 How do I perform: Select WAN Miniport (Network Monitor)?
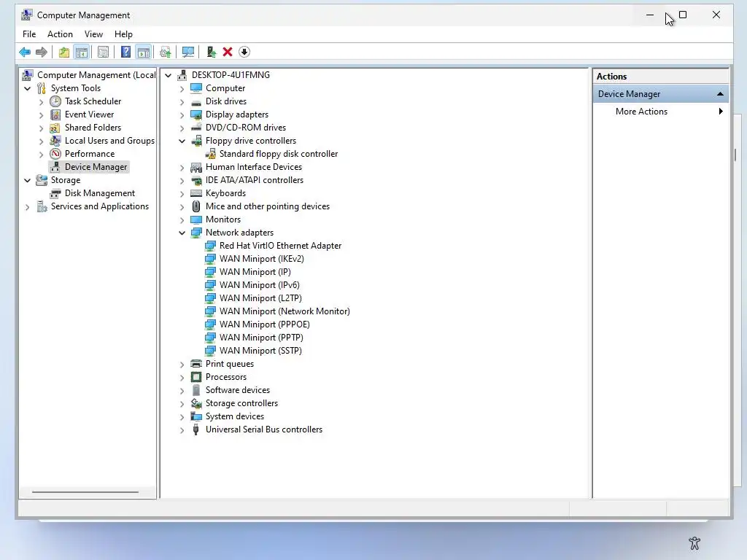(285, 311)
